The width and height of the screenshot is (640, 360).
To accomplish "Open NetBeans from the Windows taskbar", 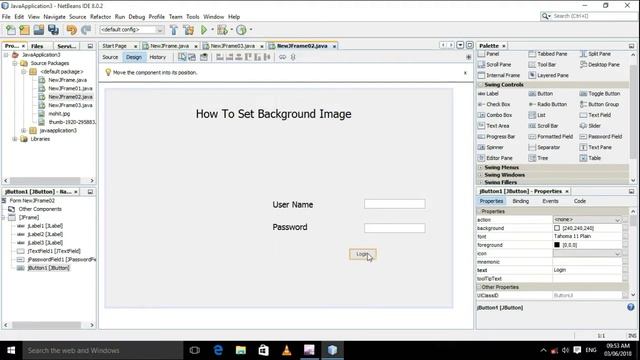I will [332, 350].
